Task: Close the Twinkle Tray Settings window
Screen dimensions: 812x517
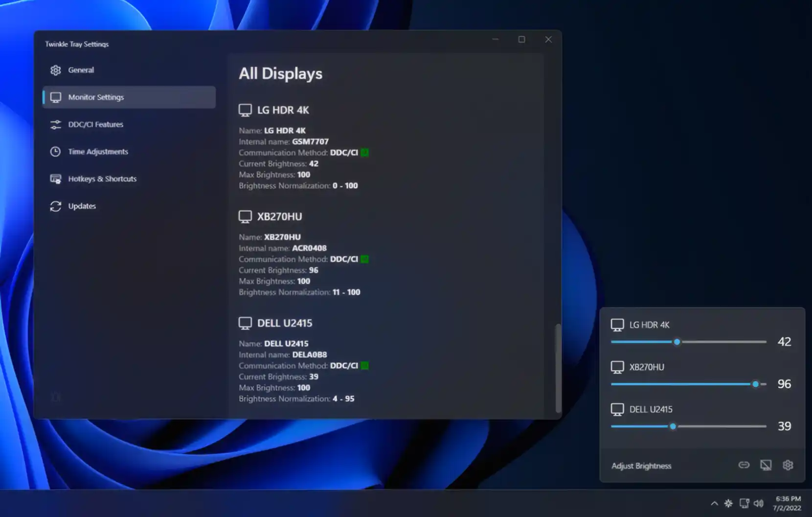Action: [548, 39]
